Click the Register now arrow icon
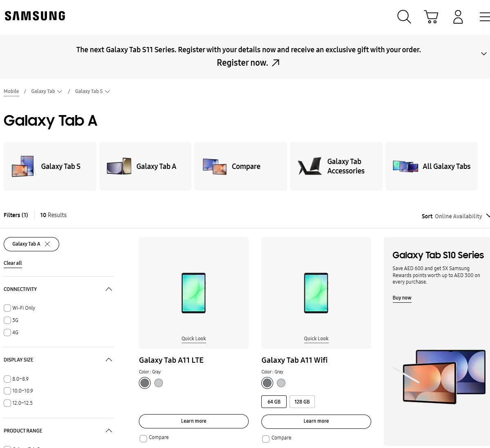 click(276, 63)
